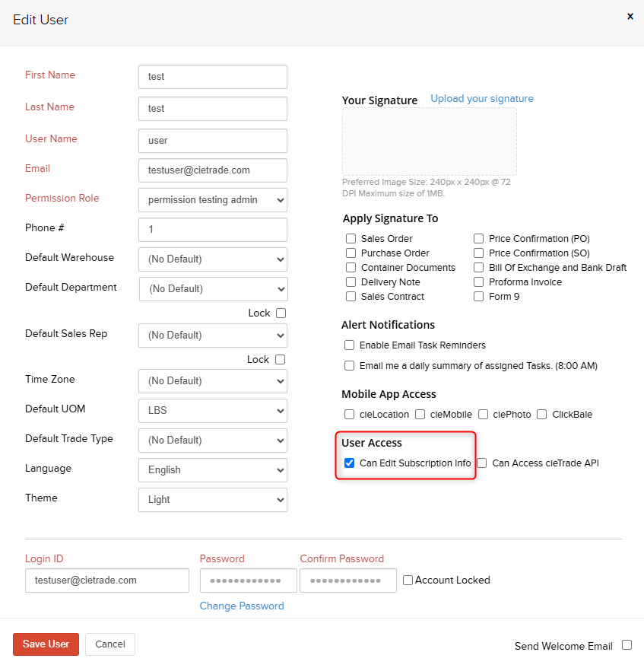644x668 pixels.
Task: Click the Confirm Password input field
Action: click(348, 581)
